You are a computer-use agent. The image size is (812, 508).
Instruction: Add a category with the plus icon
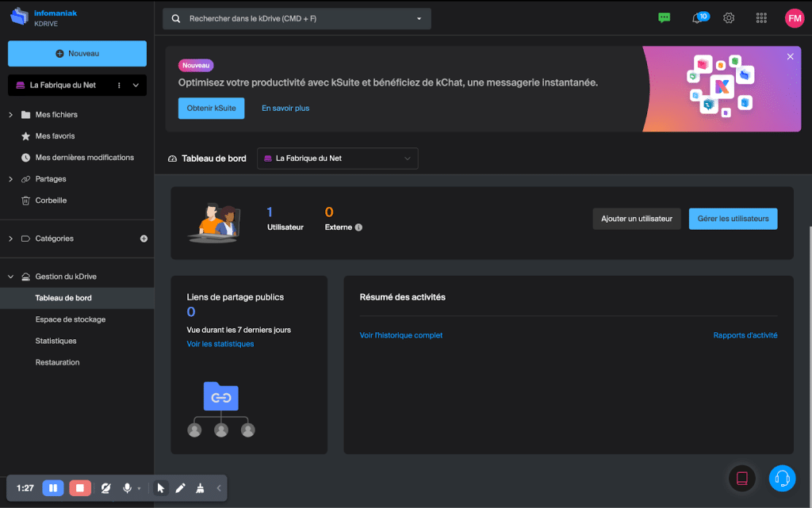(x=144, y=239)
